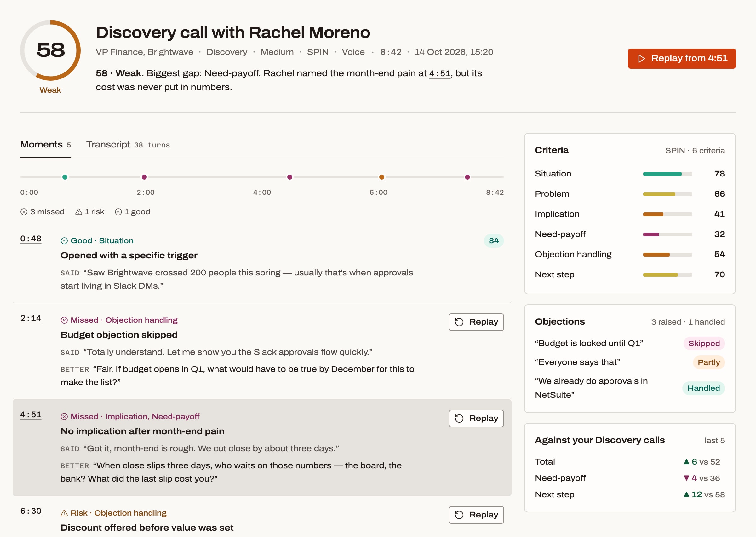Click the 1 good checkmark icon
This screenshot has height=537, width=756.
coord(118,212)
